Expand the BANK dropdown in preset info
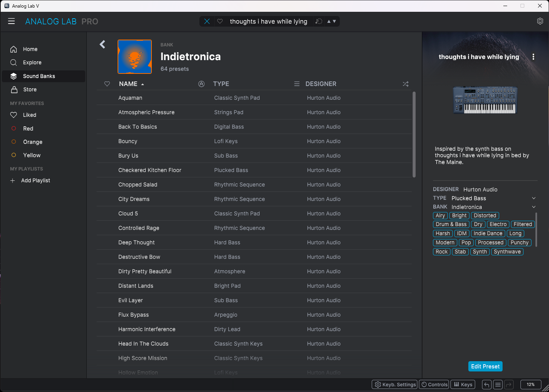 (x=534, y=207)
